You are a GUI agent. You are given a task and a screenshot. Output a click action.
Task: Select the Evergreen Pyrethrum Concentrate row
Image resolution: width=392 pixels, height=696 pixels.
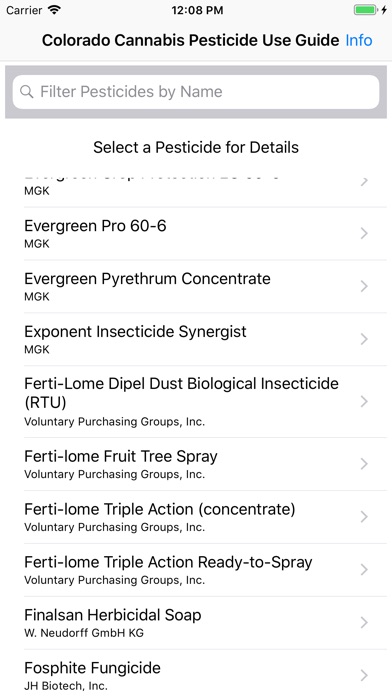(196, 286)
